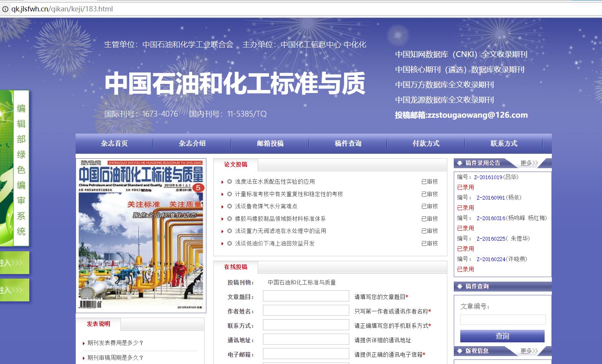Click the 电子邮箱 input field

306,354
